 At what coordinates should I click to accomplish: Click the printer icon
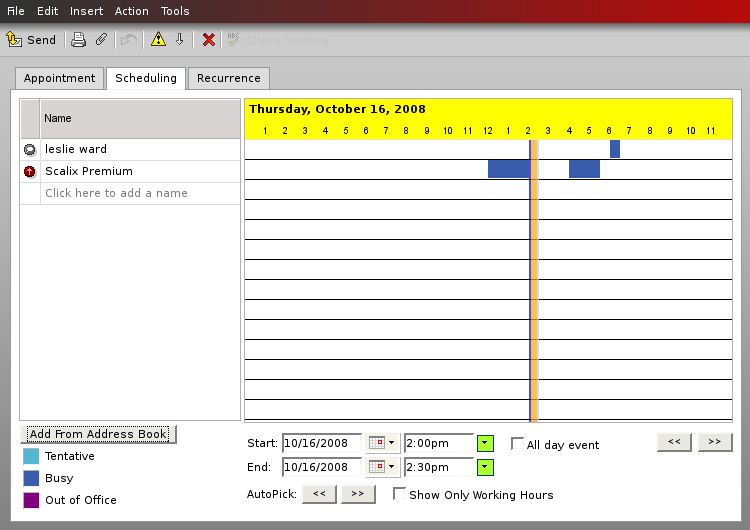78,40
